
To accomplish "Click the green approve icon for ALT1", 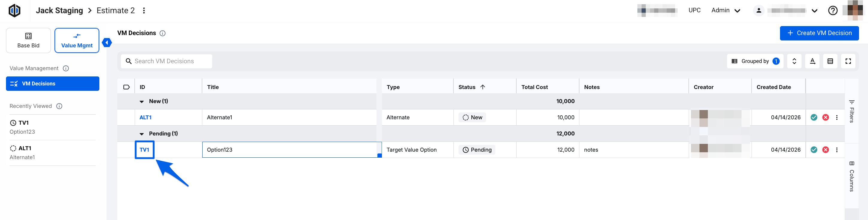I will pos(814,117).
